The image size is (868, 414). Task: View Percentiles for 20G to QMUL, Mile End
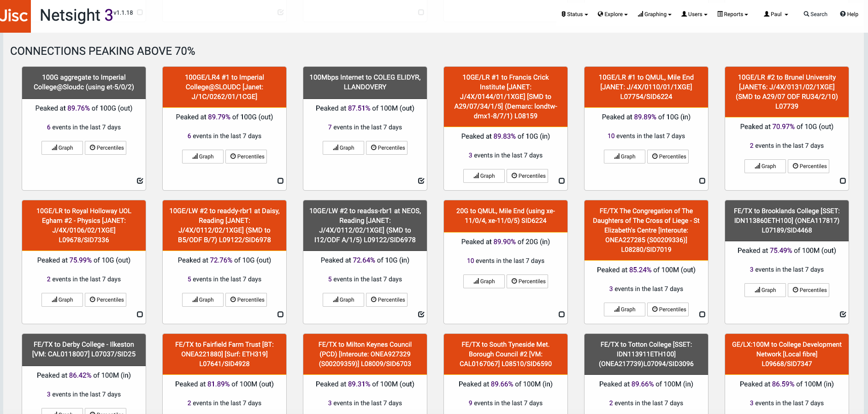[x=527, y=281]
